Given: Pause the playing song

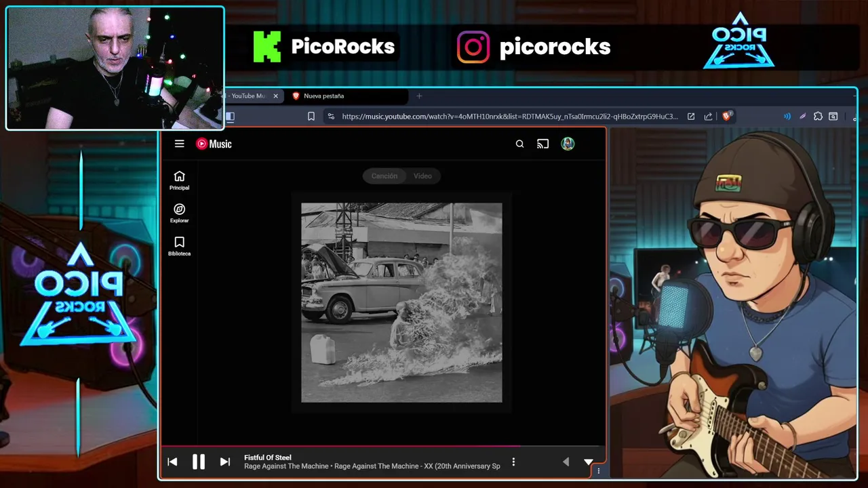Looking at the screenshot, I should (x=198, y=462).
